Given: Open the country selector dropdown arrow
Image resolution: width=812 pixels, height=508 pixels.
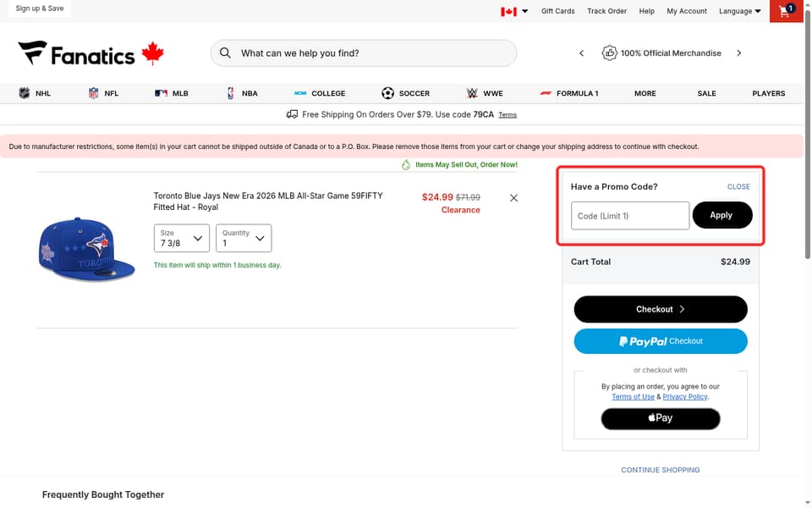Looking at the screenshot, I should pos(524,11).
